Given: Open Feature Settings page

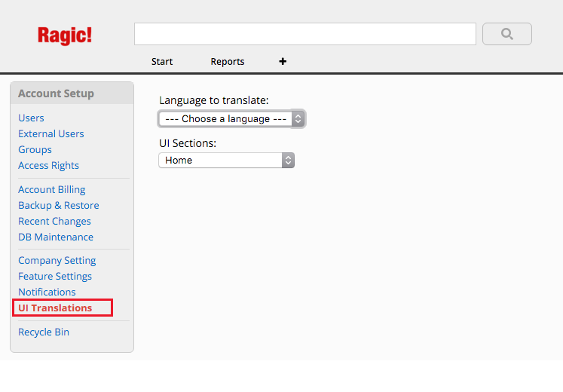Looking at the screenshot, I should (55, 276).
